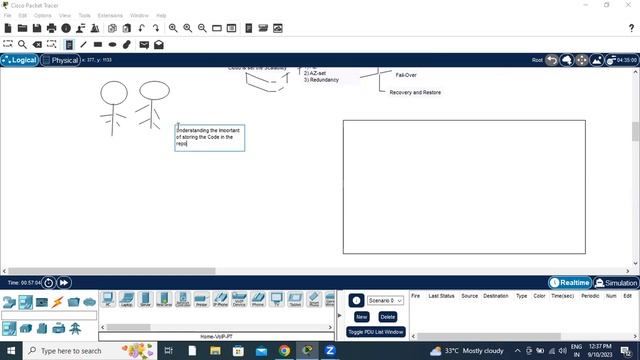
Task: Toggle the Place Note tool
Action: [69, 44]
